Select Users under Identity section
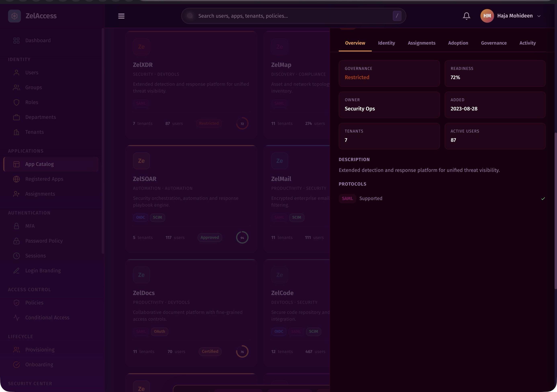557x392 pixels. [x=32, y=72]
